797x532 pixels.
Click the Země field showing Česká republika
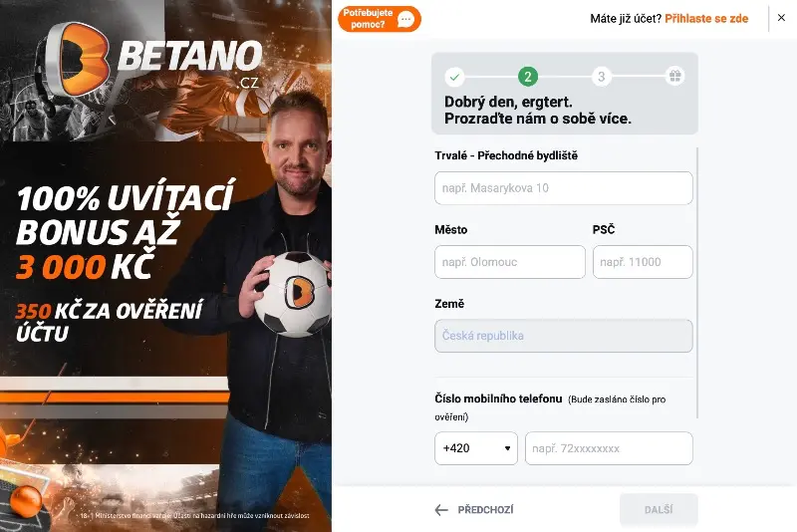(x=563, y=336)
